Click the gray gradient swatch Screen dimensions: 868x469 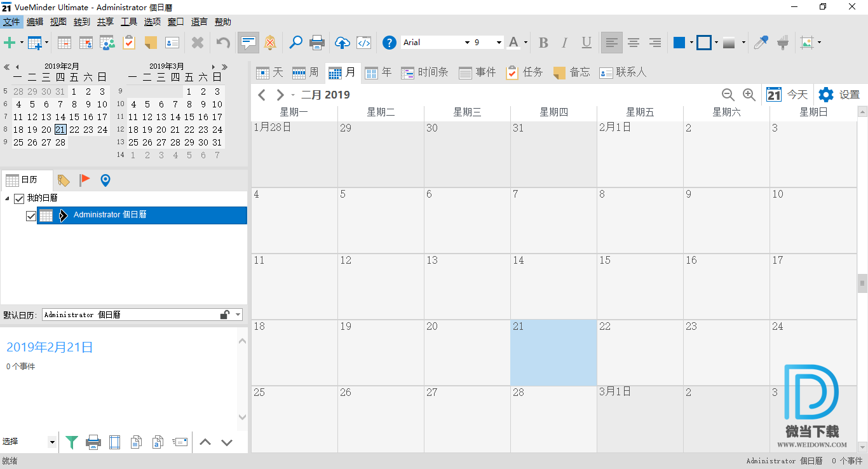coord(729,43)
